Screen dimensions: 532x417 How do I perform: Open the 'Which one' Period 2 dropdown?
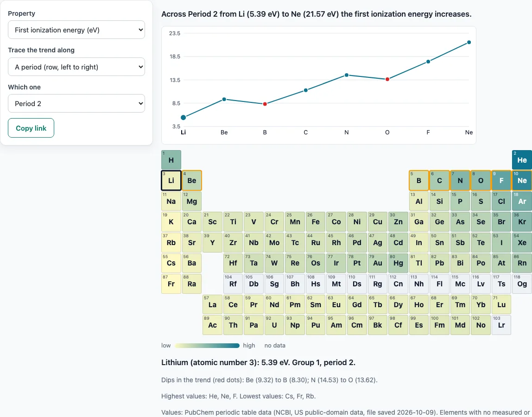(x=76, y=103)
